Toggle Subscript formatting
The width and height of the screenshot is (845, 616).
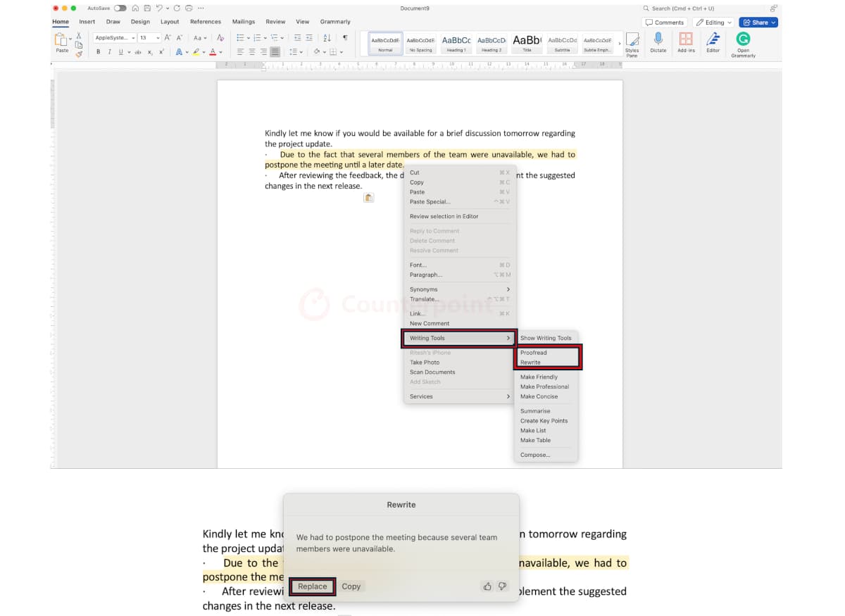click(x=150, y=52)
